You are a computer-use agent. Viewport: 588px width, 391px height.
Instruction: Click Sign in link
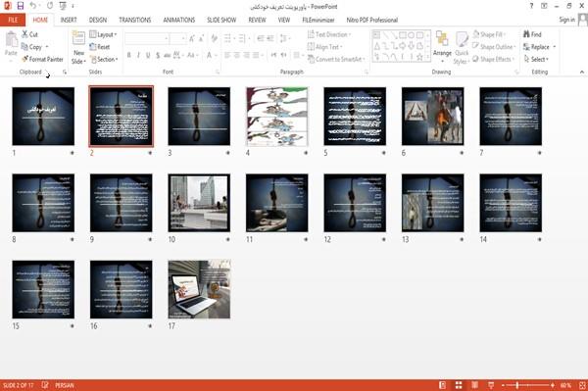point(566,20)
